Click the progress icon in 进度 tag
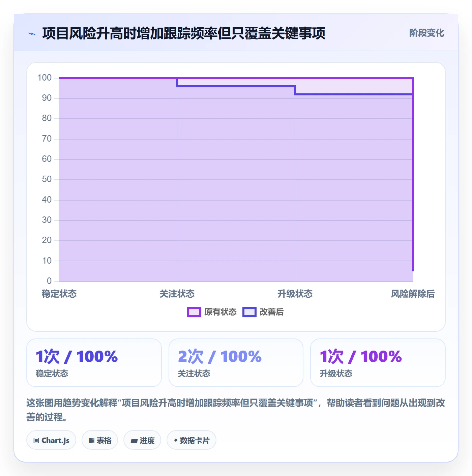The image size is (472, 476). (x=134, y=441)
